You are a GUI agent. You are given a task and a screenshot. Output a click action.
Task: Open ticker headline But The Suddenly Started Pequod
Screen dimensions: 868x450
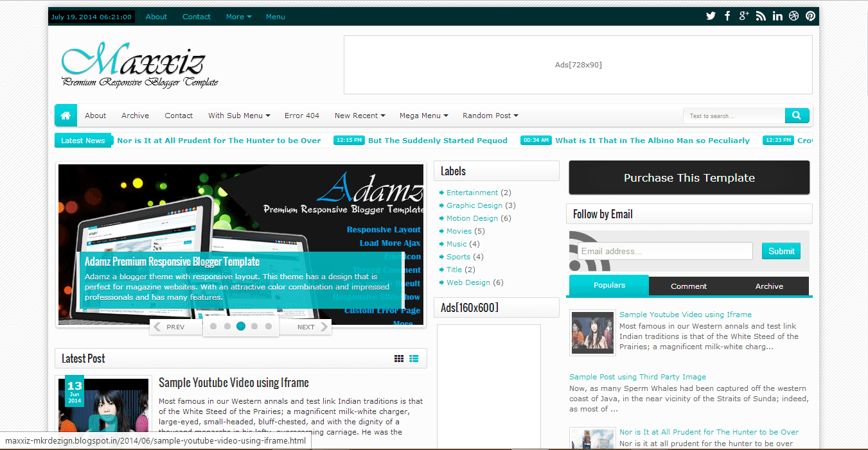(438, 141)
